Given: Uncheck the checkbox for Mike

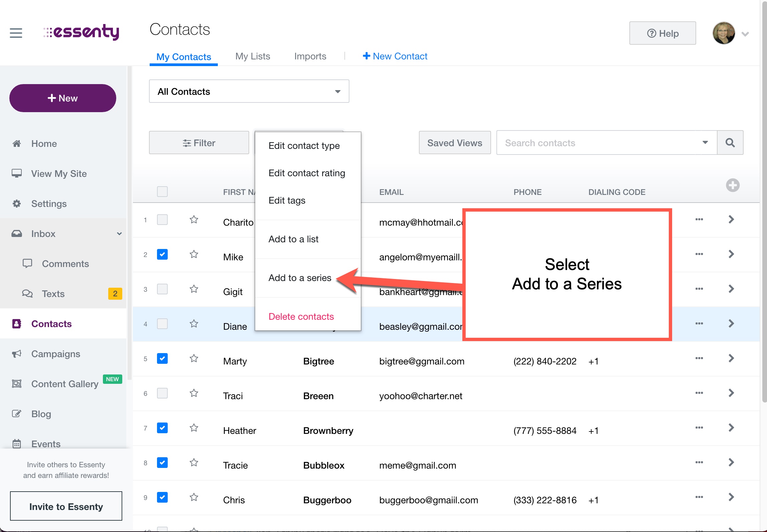Looking at the screenshot, I should tap(162, 254).
